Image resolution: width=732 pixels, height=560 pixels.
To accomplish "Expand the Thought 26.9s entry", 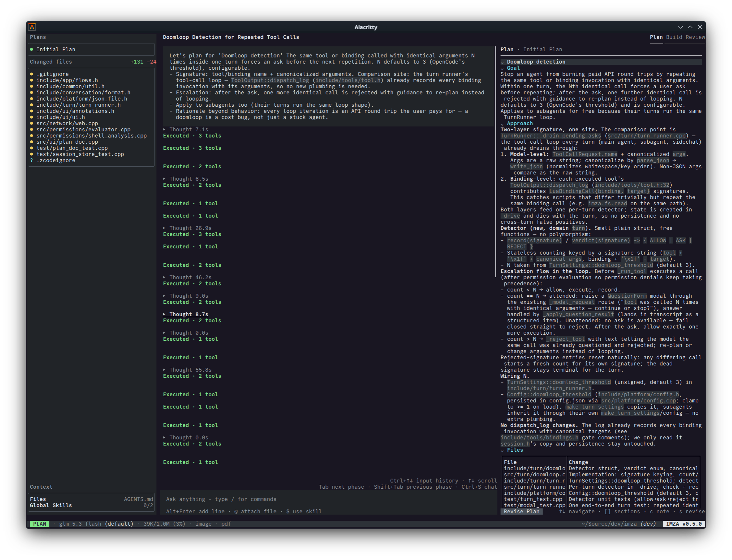I will (187, 228).
